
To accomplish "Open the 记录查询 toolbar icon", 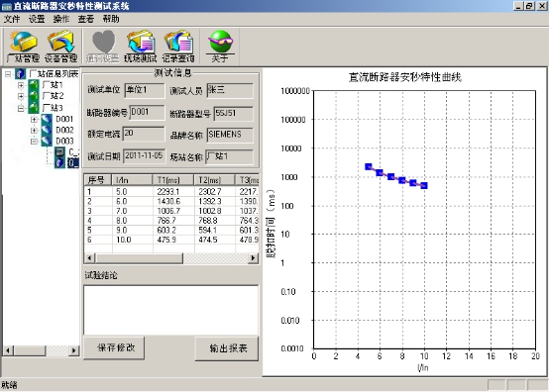I will click(x=178, y=47).
